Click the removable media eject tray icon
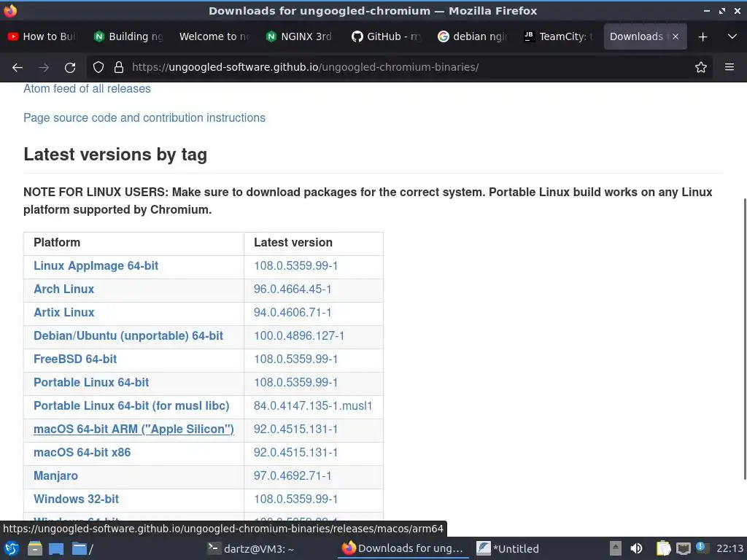The width and height of the screenshot is (747, 560). pos(616,548)
